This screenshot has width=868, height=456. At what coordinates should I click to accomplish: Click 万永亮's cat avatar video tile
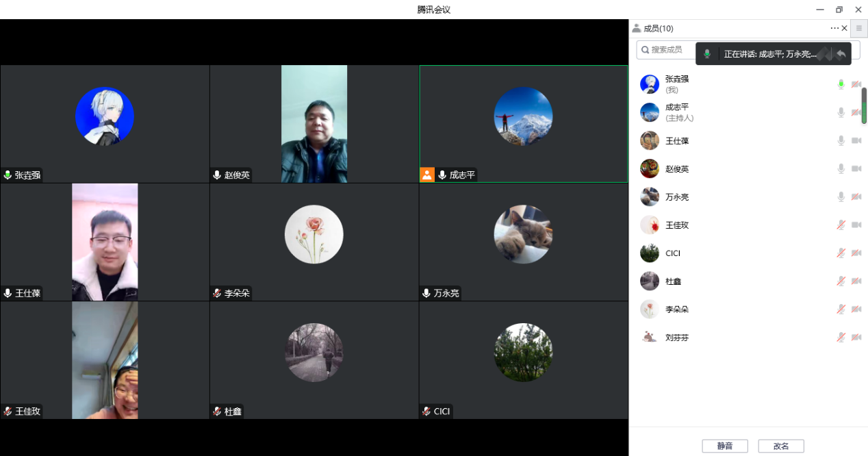(523, 234)
